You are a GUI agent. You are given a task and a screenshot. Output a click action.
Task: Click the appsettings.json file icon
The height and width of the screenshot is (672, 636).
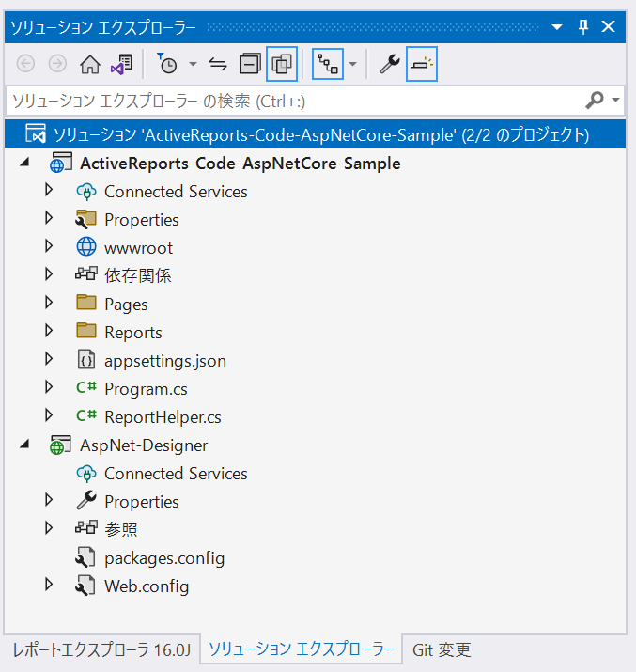[86, 359]
